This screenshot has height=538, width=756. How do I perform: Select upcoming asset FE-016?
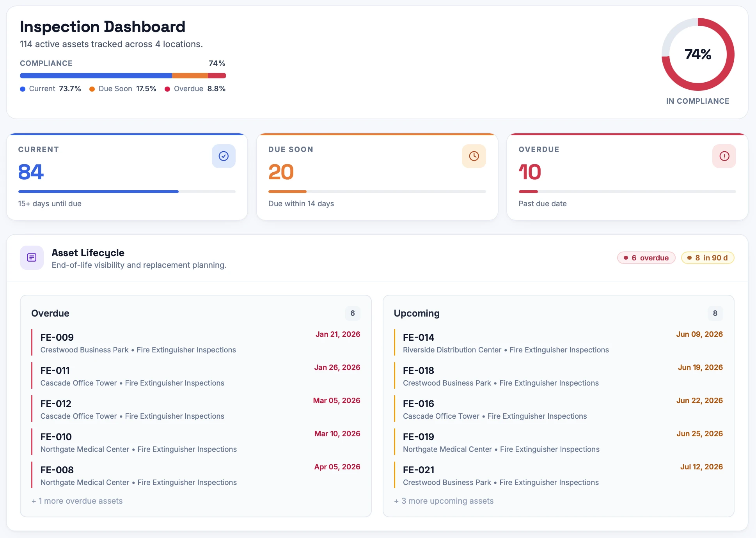click(559, 409)
